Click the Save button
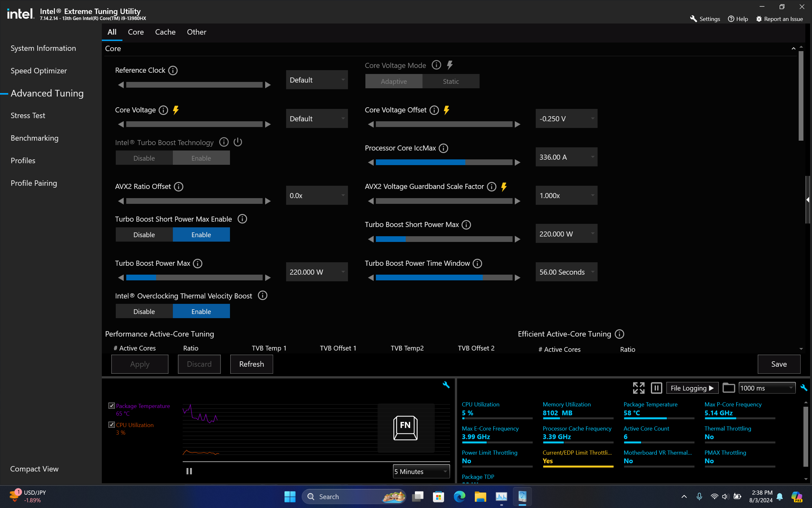Viewport: 812px width, 508px height. 779,364
